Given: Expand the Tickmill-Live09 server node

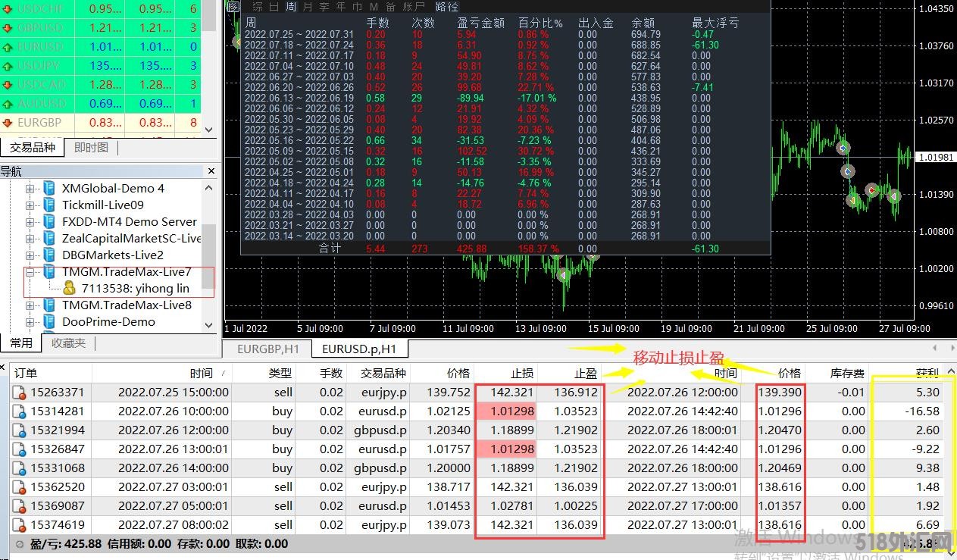Looking at the screenshot, I should coord(30,205).
